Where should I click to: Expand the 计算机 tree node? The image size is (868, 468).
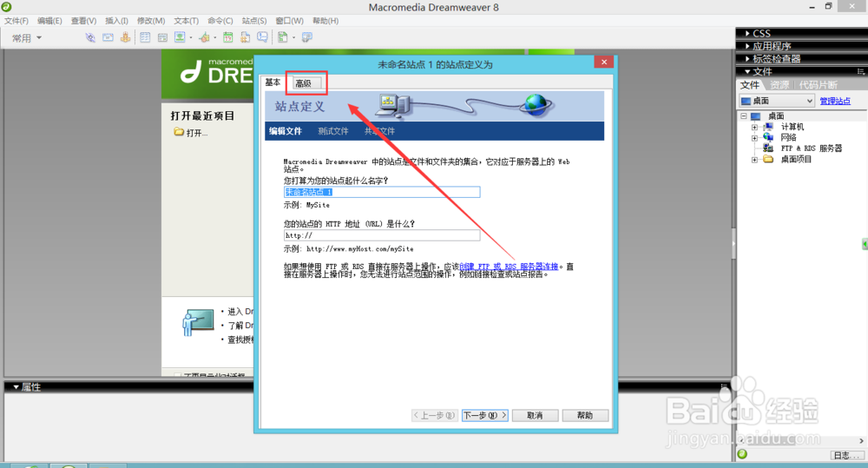pyautogui.click(x=754, y=127)
